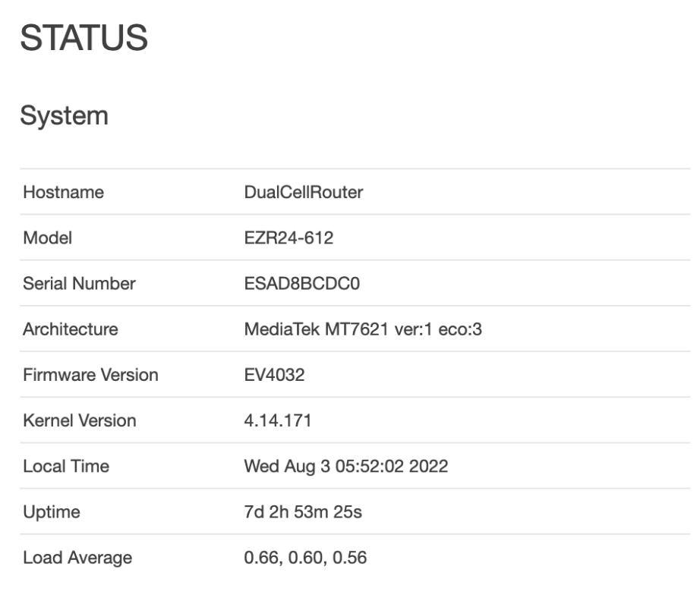Click the Local Time label
Screen dimensions: 700x607
tap(66, 467)
